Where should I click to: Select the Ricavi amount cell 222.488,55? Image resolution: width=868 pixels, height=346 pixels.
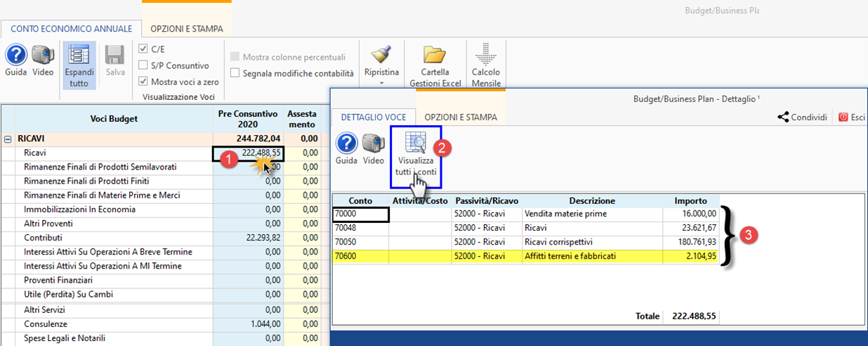tap(249, 153)
